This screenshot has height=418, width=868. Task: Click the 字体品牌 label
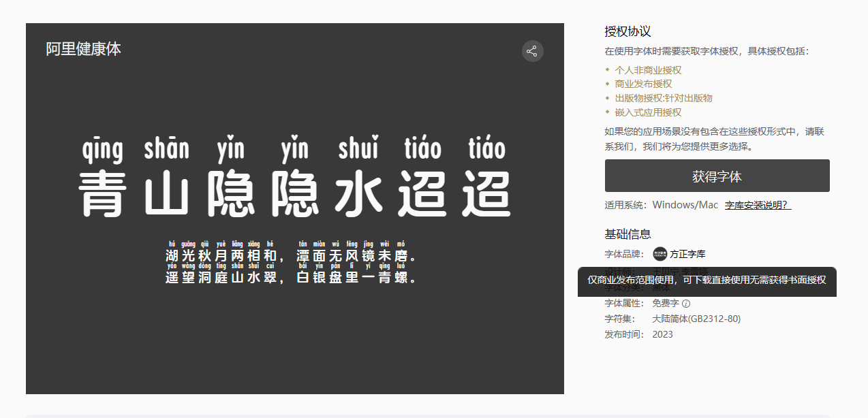[624, 255]
